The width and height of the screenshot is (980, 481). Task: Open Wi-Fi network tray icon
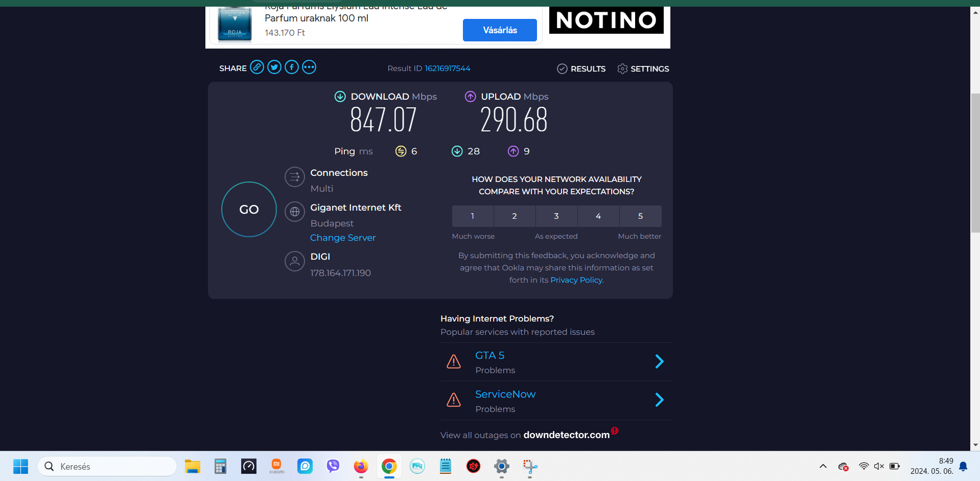point(864,466)
